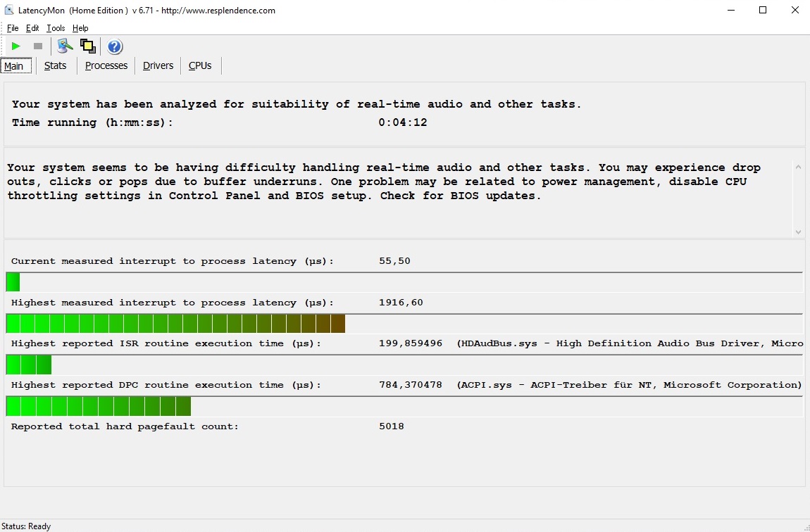Select the current latency value 55,50

(394, 261)
